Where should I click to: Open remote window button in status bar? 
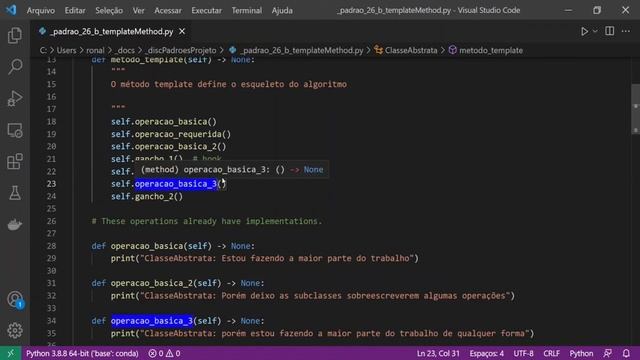pyautogui.click(x=10, y=353)
